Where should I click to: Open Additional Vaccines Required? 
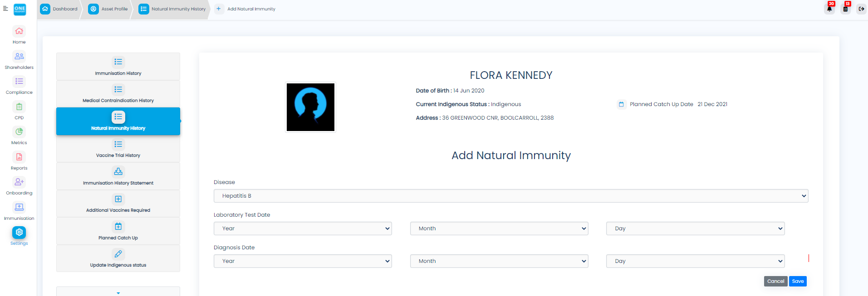pos(118,204)
